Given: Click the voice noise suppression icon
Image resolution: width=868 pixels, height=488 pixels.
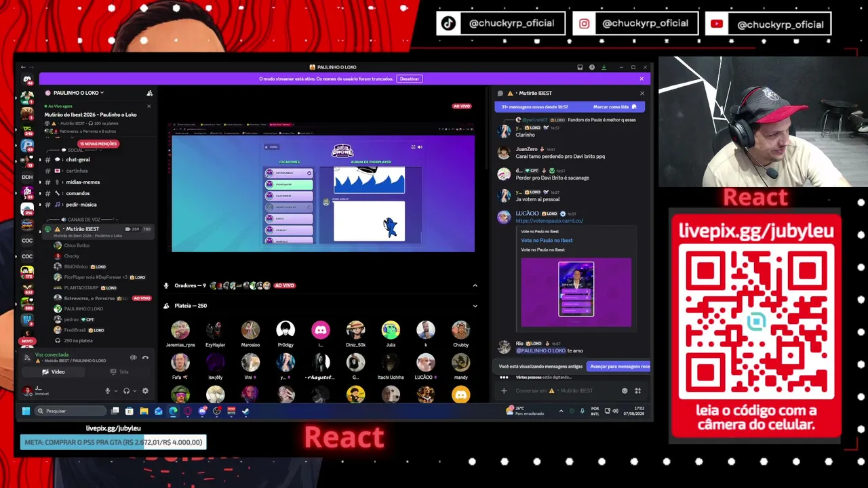Looking at the screenshot, I should (x=134, y=357).
